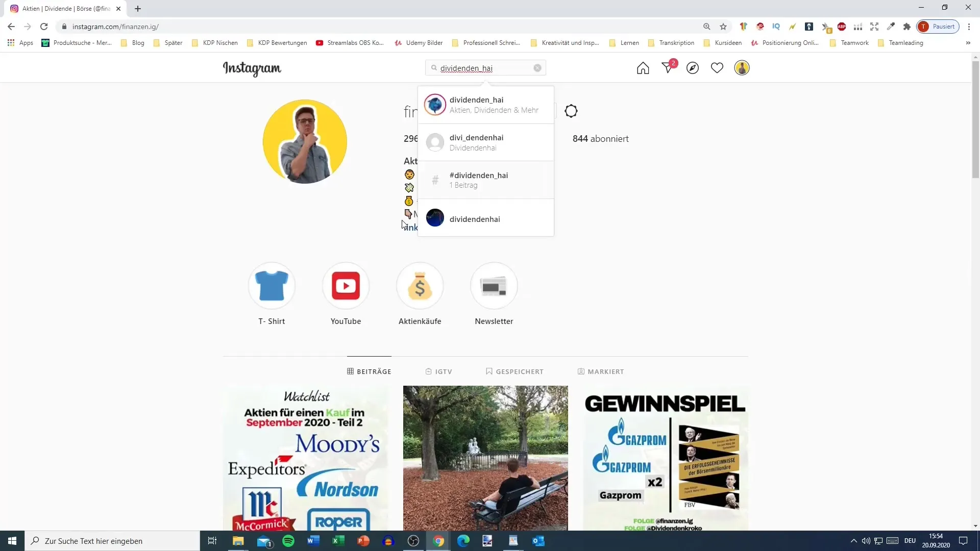Open Excel from the taskbar
Viewport: 980px width, 551px height.
coord(338,541)
